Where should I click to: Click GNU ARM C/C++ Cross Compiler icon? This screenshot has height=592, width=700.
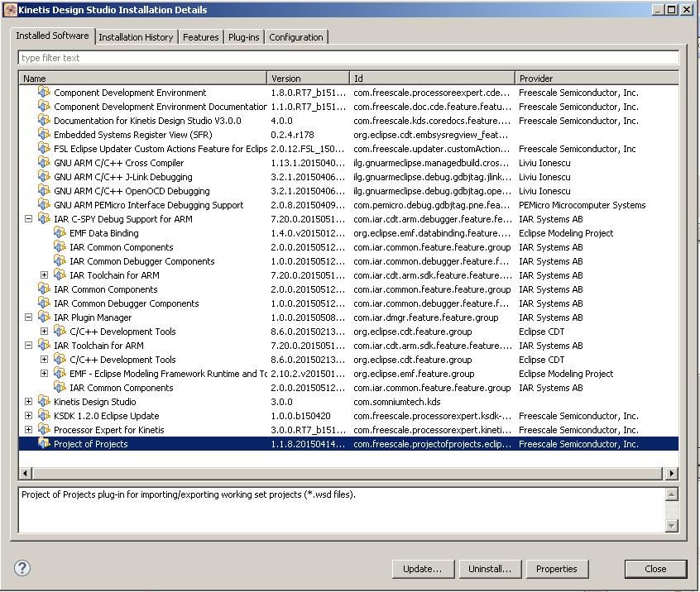(44, 162)
